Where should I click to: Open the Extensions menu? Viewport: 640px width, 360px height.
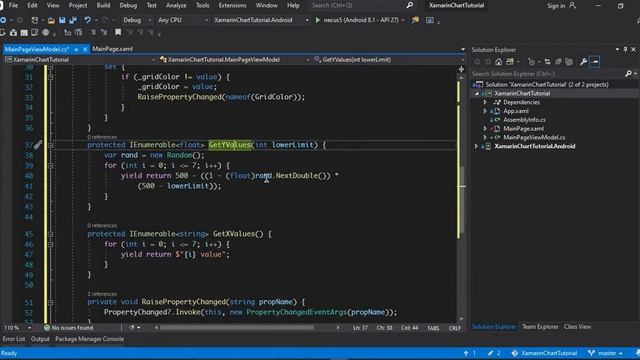click(x=232, y=5)
